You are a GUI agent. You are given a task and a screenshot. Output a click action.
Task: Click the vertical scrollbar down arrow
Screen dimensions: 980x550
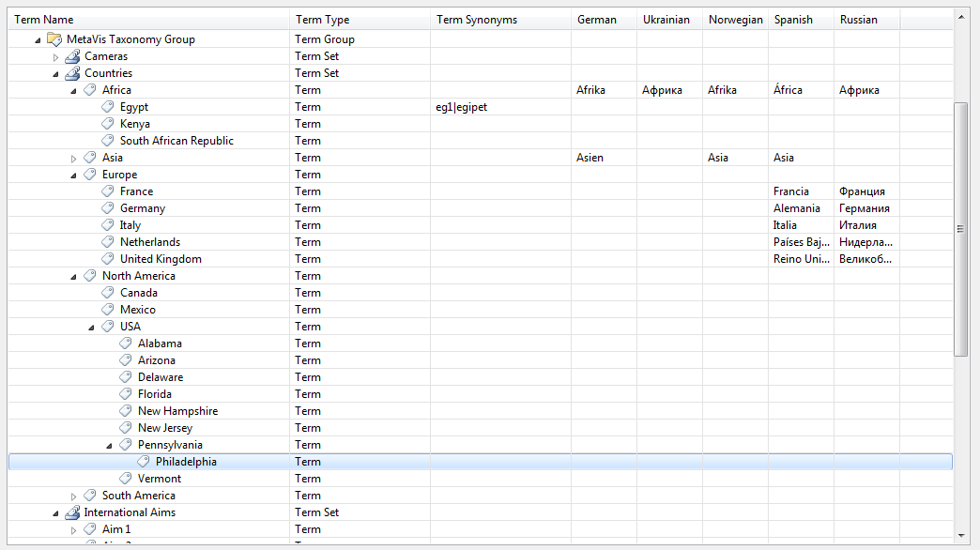tap(960, 536)
